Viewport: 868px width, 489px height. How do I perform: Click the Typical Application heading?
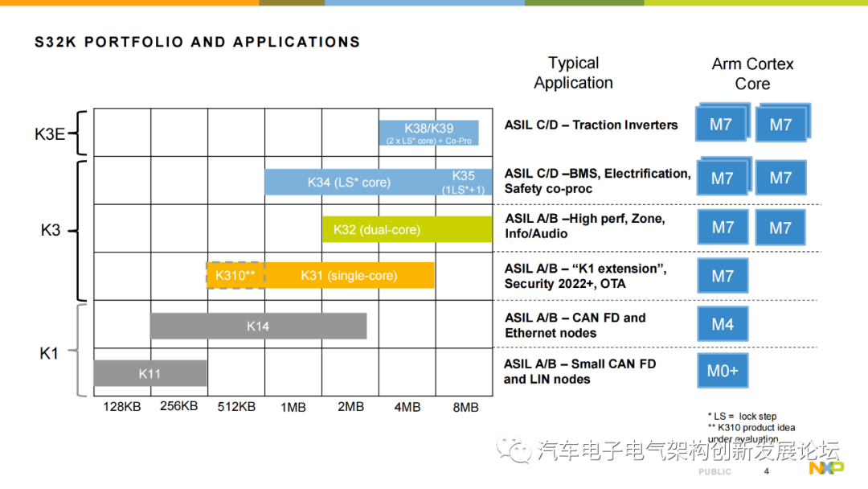(x=574, y=72)
